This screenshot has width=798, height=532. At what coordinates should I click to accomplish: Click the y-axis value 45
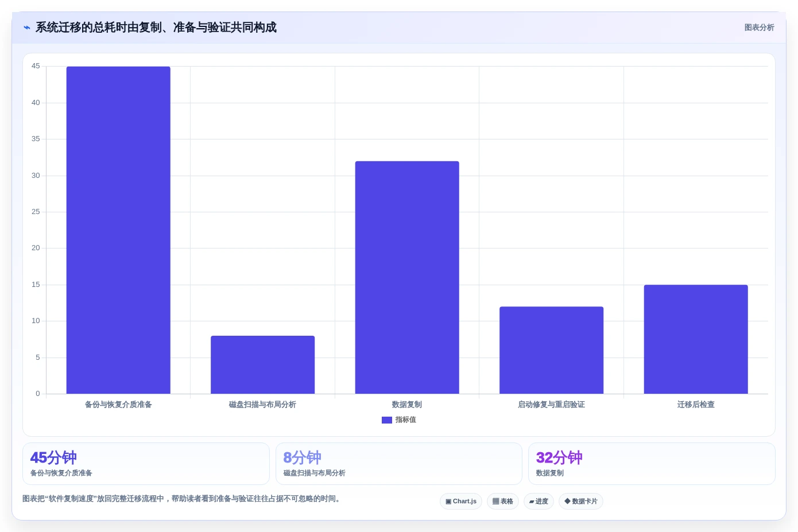click(x=36, y=66)
